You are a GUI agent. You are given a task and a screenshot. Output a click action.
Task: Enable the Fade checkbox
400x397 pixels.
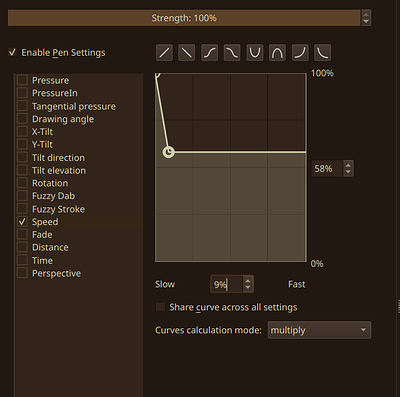point(22,234)
